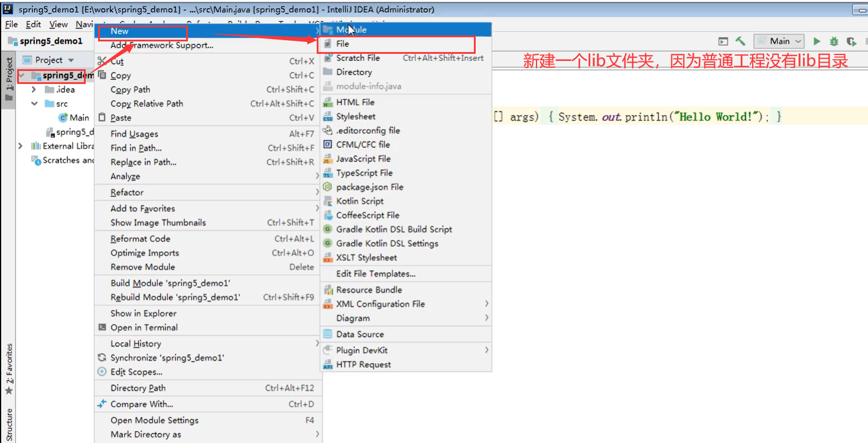Viewport: 868px width, 443px height.
Task: Expand the Analyze submenu
Action: coord(207,176)
